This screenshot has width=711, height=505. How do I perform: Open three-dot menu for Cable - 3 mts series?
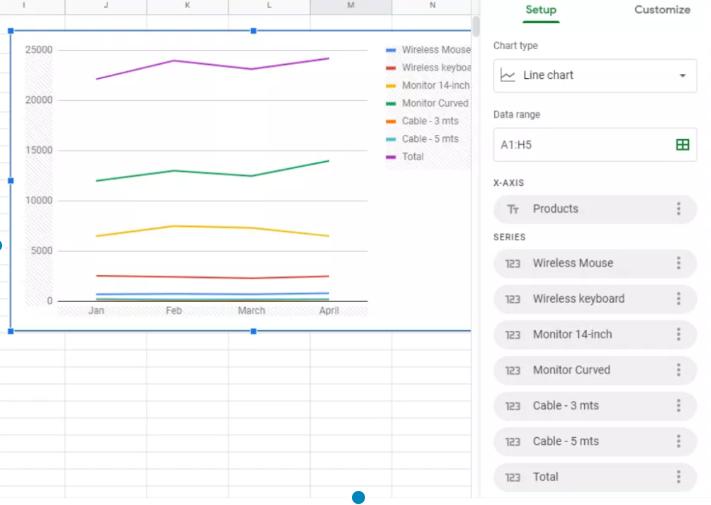pos(678,406)
